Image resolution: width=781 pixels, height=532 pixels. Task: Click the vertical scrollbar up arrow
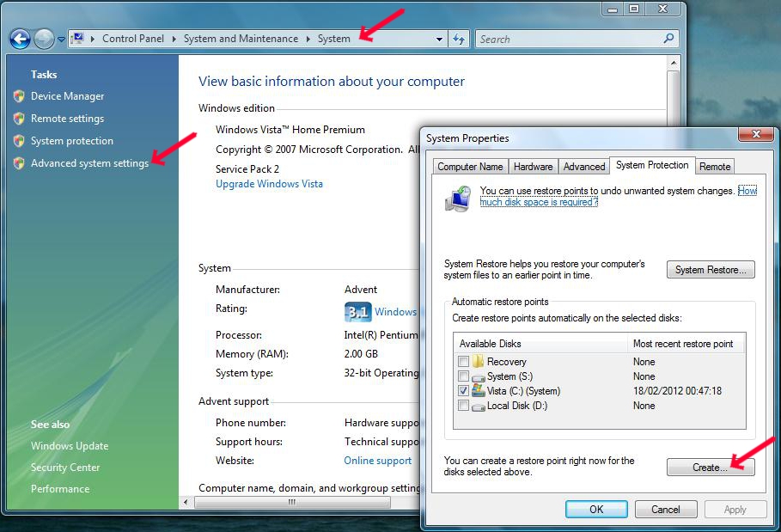tap(674, 63)
